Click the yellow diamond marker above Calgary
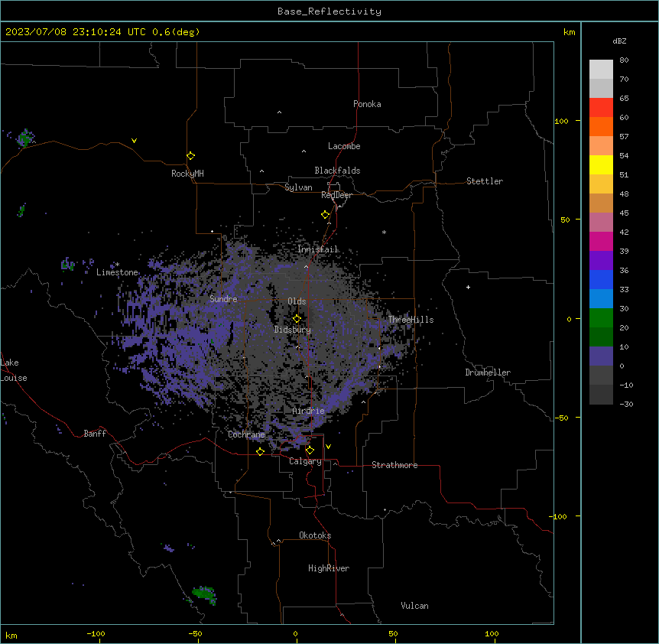Viewport: 659px width, 644px height. tap(310, 450)
